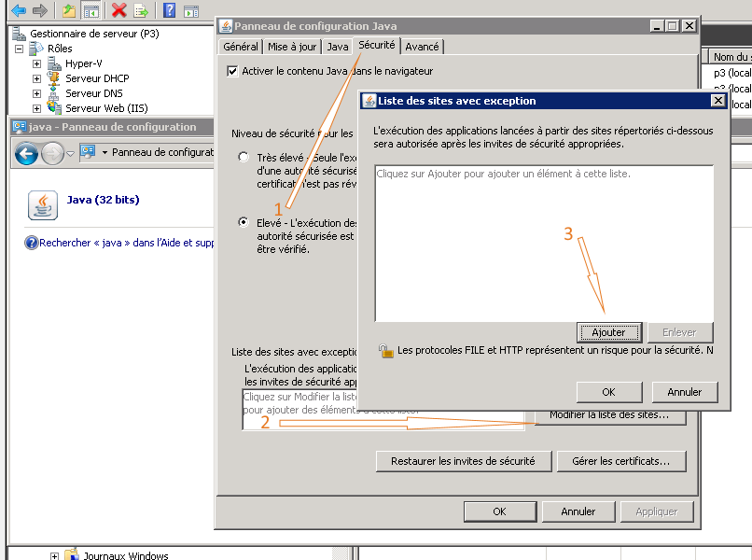Expand the Serveur DNS tree node
752x560 pixels.
36,93
